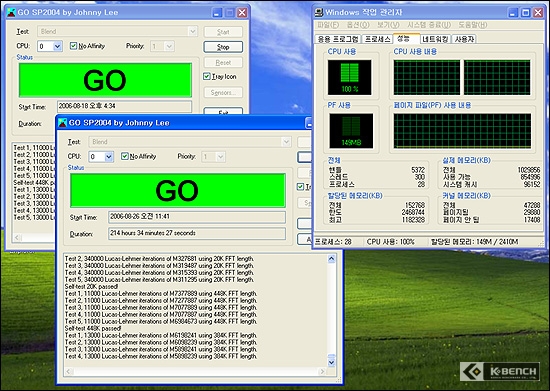This screenshot has height=391, width=550.
Task: Switch to the 사용자 tab
Action: click(x=464, y=39)
